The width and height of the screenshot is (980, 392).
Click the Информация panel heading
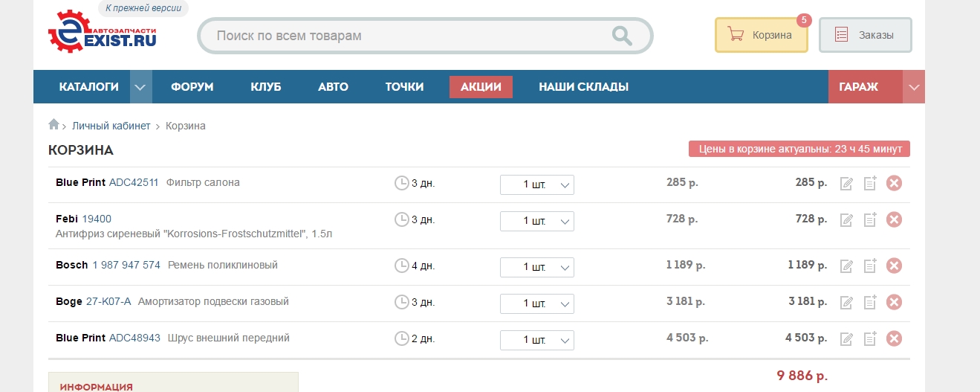click(97, 387)
